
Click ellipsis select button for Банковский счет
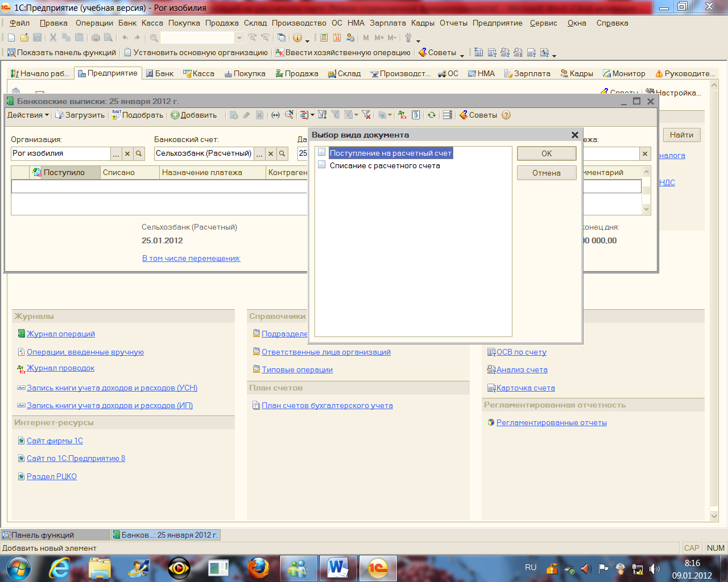(x=259, y=153)
